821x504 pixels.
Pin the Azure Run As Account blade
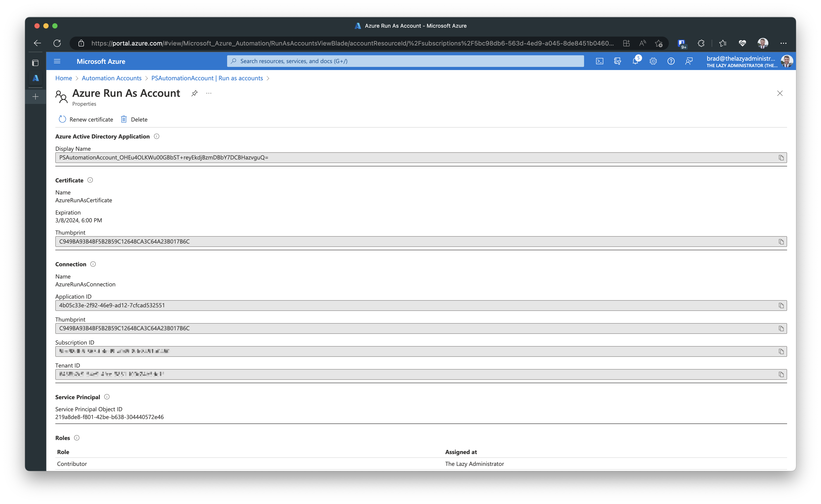pyautogui.click(x=194, y=93)
